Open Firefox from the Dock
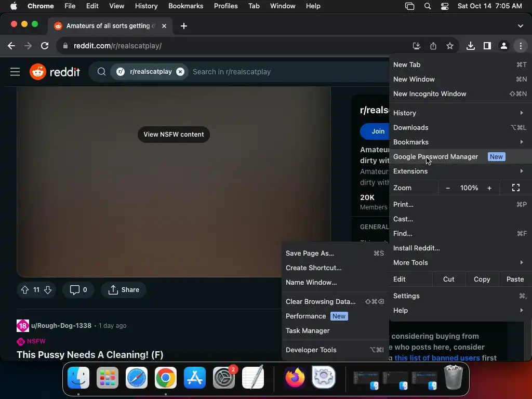 (295, 378)
